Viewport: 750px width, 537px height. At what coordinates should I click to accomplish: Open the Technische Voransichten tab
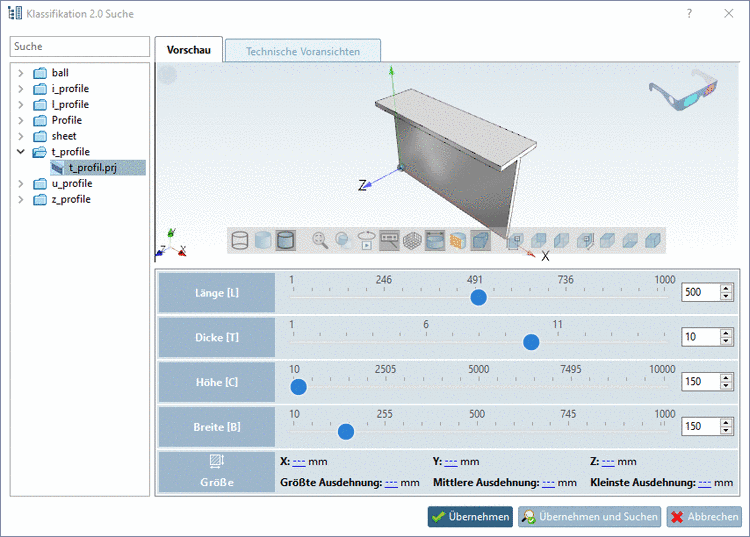tap(303, 51)
